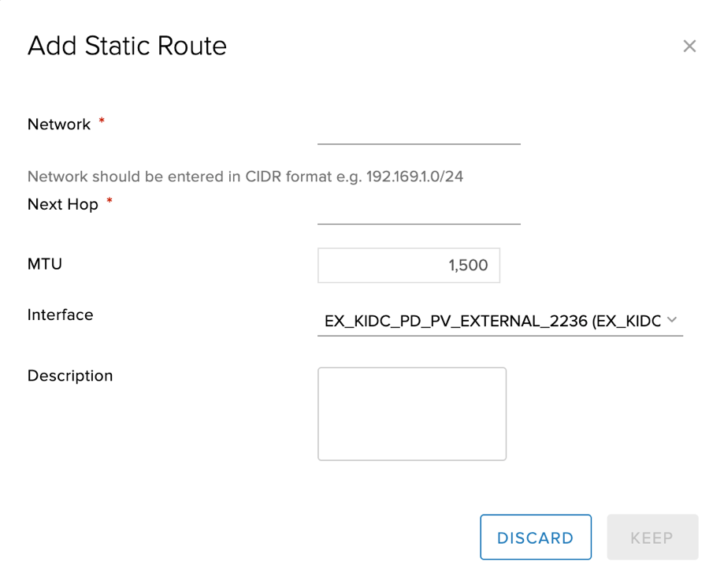The image size is (724, 588).
Task: Open interface options via the down arrow
Action: 672,319
